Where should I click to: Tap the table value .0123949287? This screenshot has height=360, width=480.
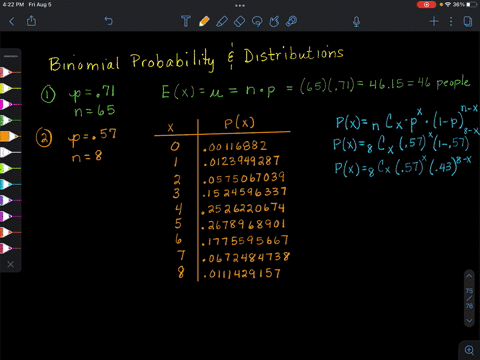[x=241, y=161]
